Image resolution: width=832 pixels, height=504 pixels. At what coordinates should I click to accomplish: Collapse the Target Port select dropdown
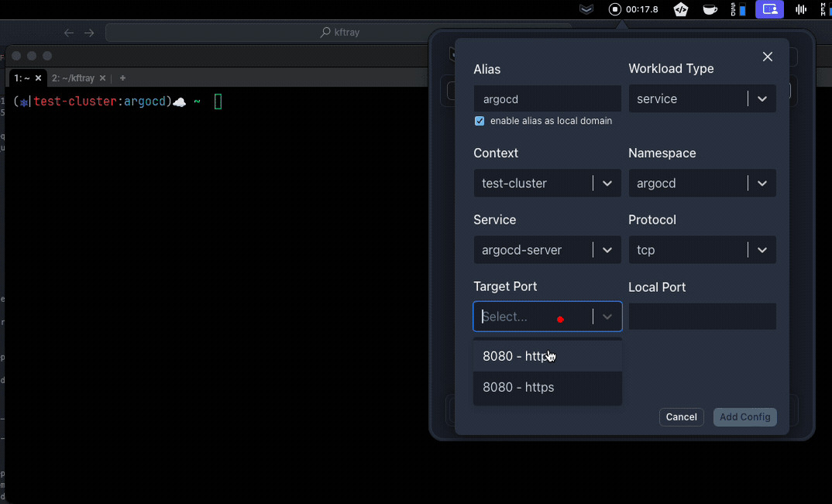pyautogui.click(x=607, y=317)
